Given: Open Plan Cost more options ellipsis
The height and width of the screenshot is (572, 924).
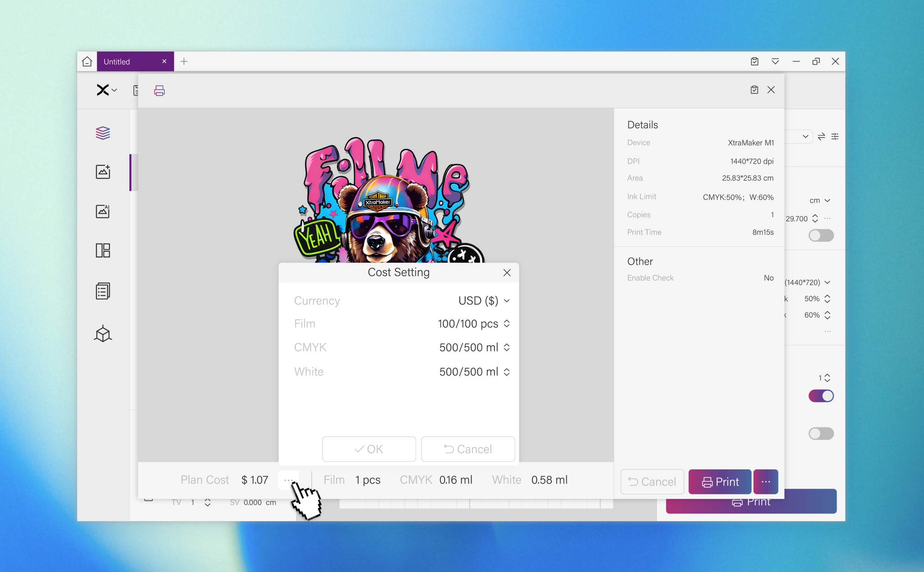Looking at the screenshot, I should click(x=288, y=480).
